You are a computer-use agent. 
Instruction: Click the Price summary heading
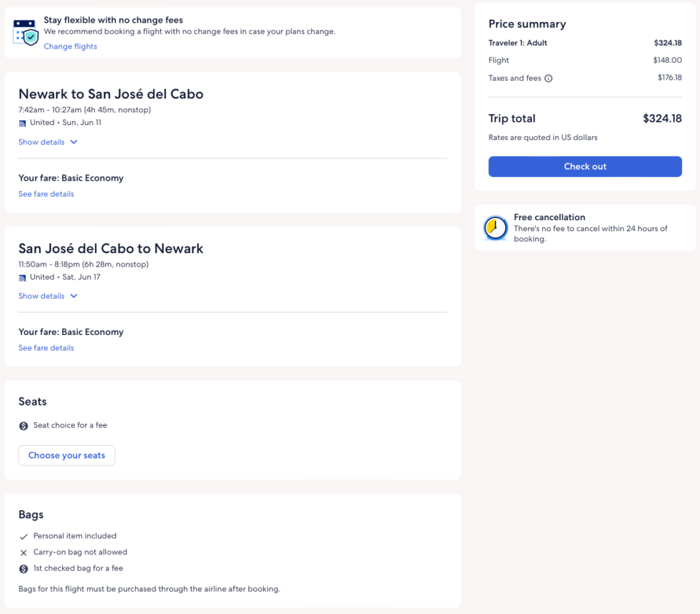pyautogui.click(x=527, y=24)
